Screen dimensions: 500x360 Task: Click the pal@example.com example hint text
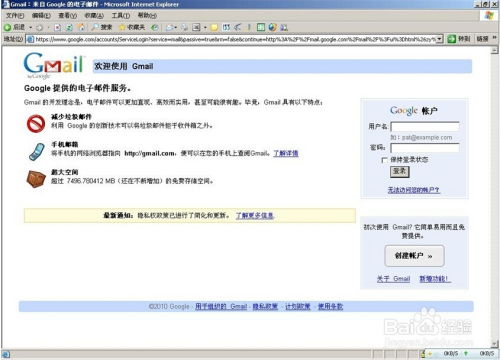pos(427,137)
